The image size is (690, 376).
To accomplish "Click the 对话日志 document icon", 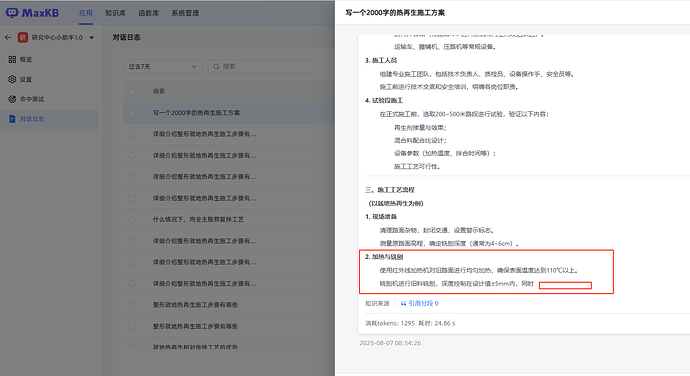I will (12, 119).
